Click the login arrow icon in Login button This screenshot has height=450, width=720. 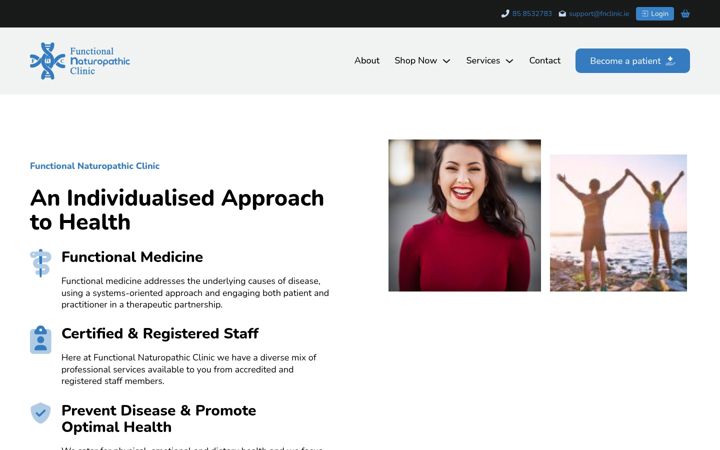(x=645, y=14)
